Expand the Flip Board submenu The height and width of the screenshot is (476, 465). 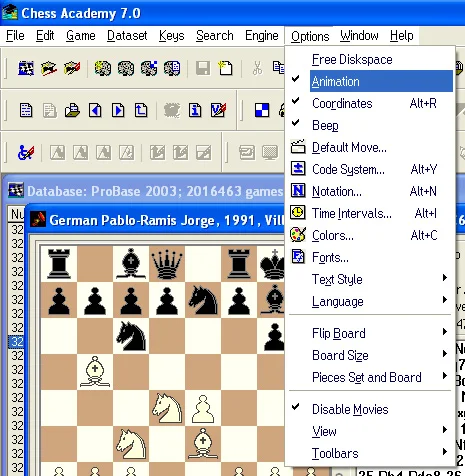370,333
